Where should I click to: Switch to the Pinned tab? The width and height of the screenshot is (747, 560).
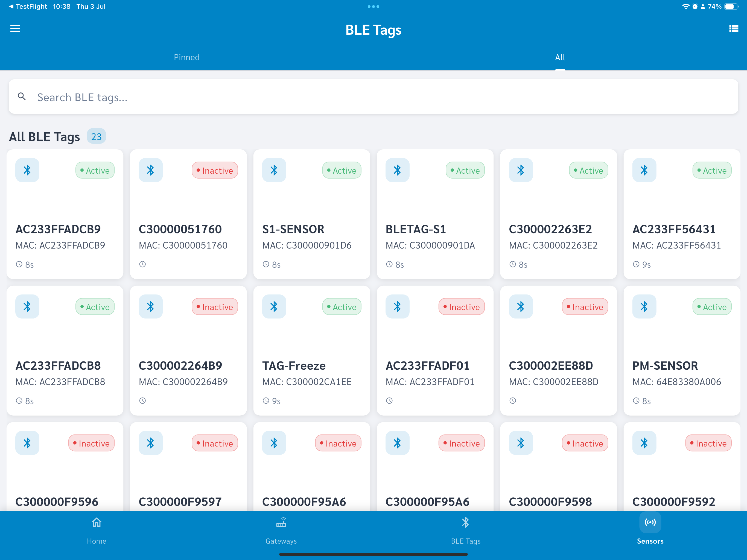[187, 57]
